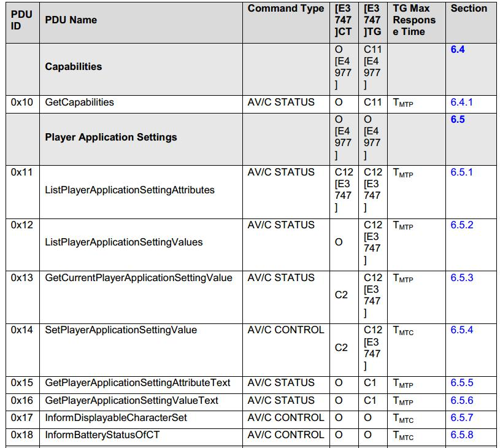500x448 pixels.
Task: Follow section link 6.5.6
Action: pos(462,400)
